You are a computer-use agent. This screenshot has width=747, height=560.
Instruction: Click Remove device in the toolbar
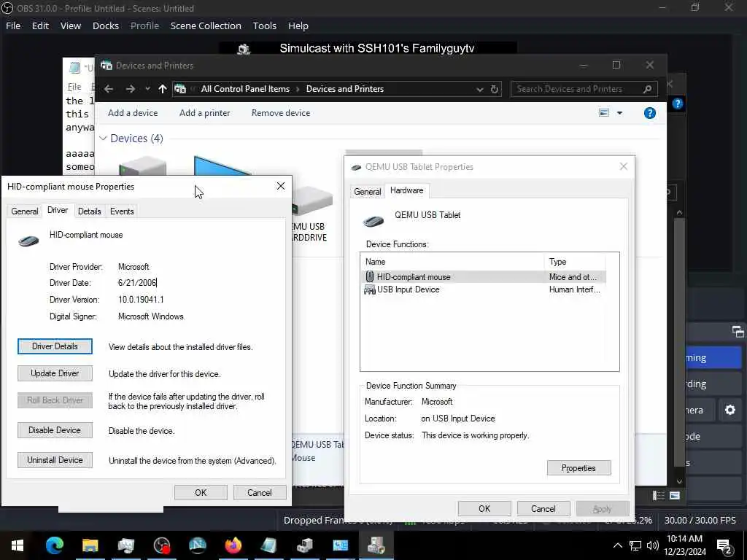281,113
